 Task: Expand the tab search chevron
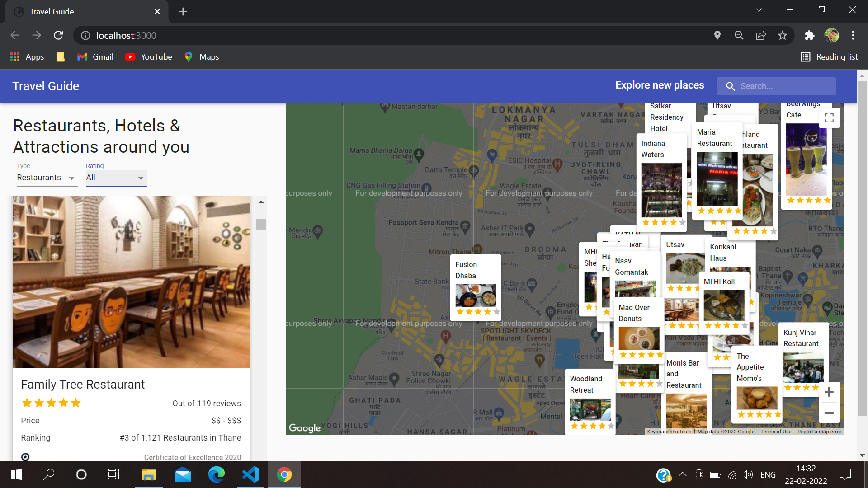point(759,10)
